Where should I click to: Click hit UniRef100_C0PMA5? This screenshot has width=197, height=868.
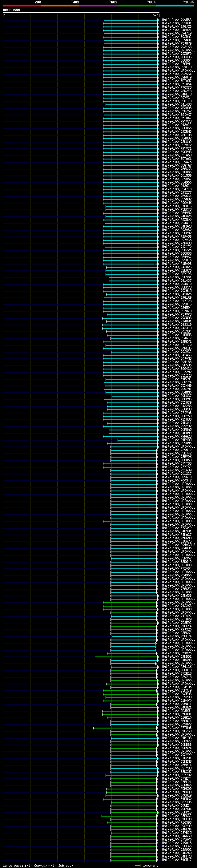pos(177,430)
